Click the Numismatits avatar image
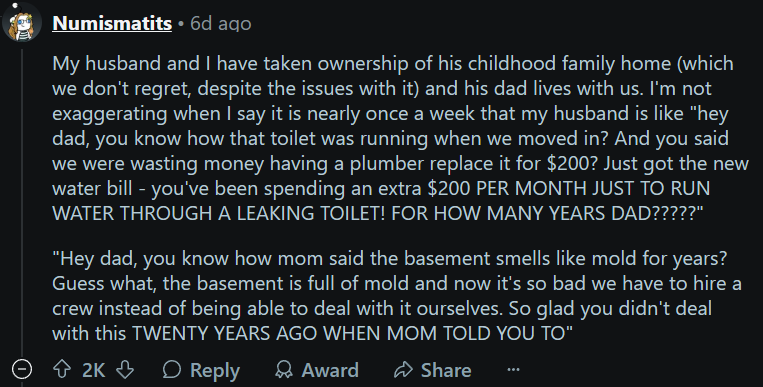Viewport: 763px width, 387px height. point(22,22)
